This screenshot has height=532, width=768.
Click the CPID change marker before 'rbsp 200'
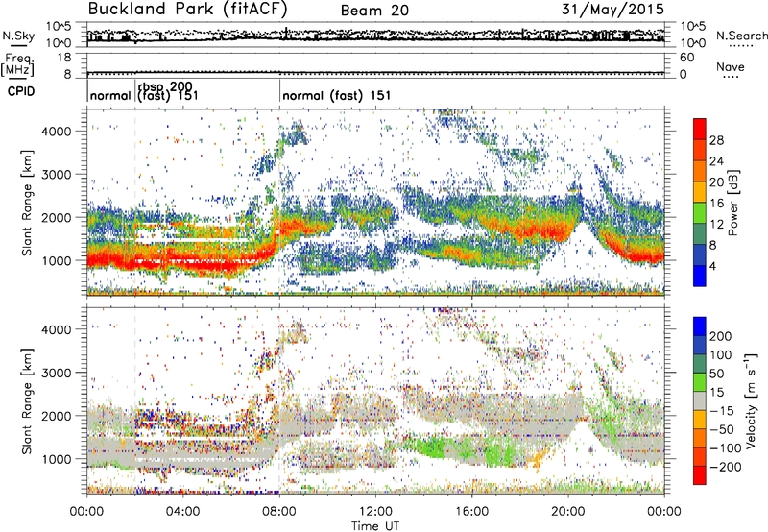point(134,90)
